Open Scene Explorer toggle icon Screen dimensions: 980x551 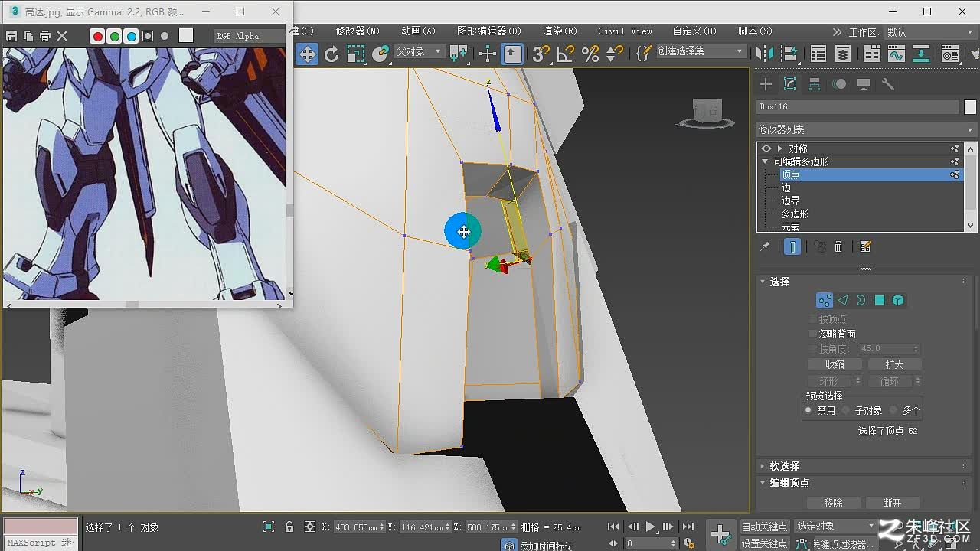pyautogui.click(x=818, y=54)
